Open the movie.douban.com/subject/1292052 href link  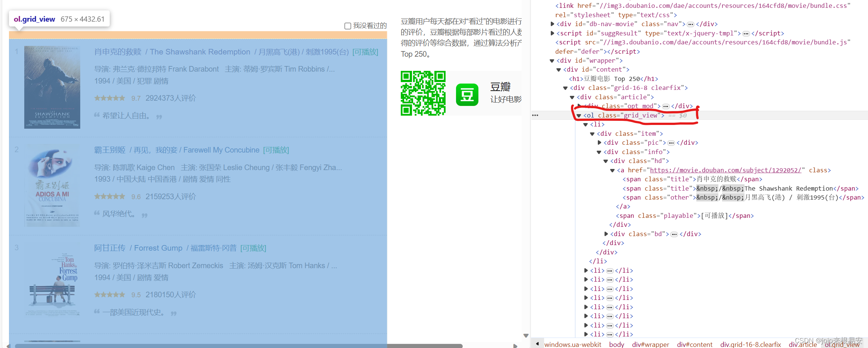coord(726,170)
